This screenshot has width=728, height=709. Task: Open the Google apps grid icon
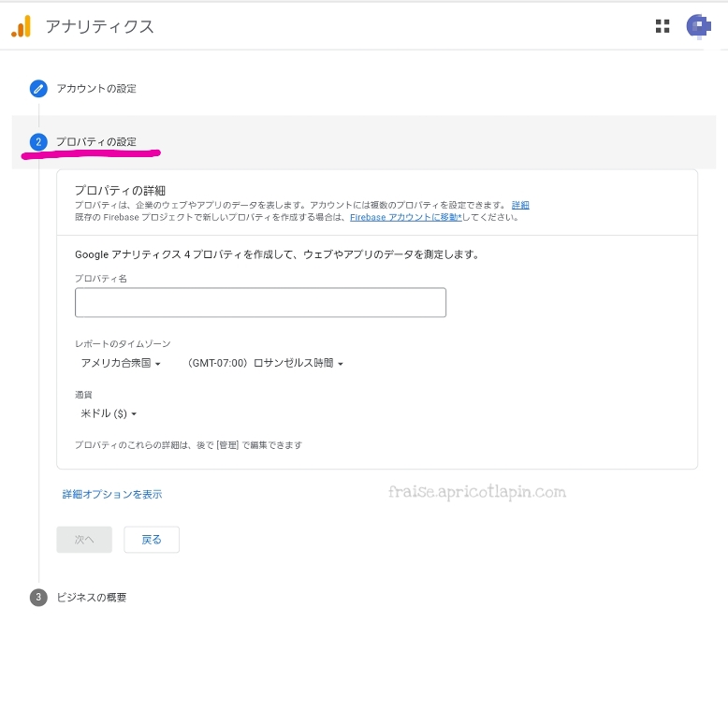(x=662, y=26)
